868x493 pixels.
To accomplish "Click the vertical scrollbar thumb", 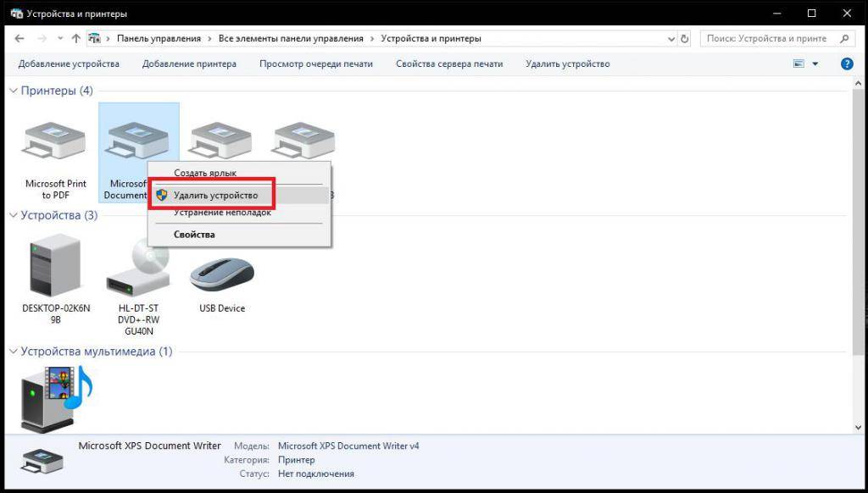I will 858,221.
